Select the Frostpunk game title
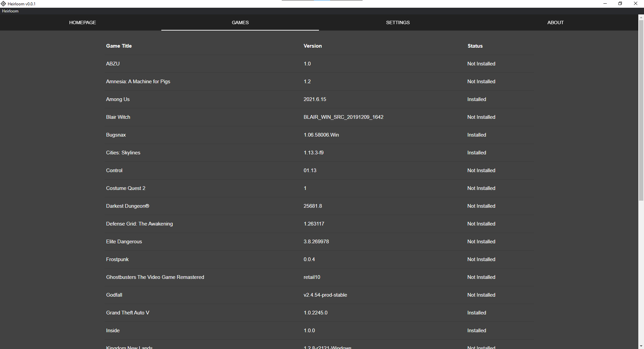The width and height of the screenshot is (644, 349). click(x=117, y=259)
